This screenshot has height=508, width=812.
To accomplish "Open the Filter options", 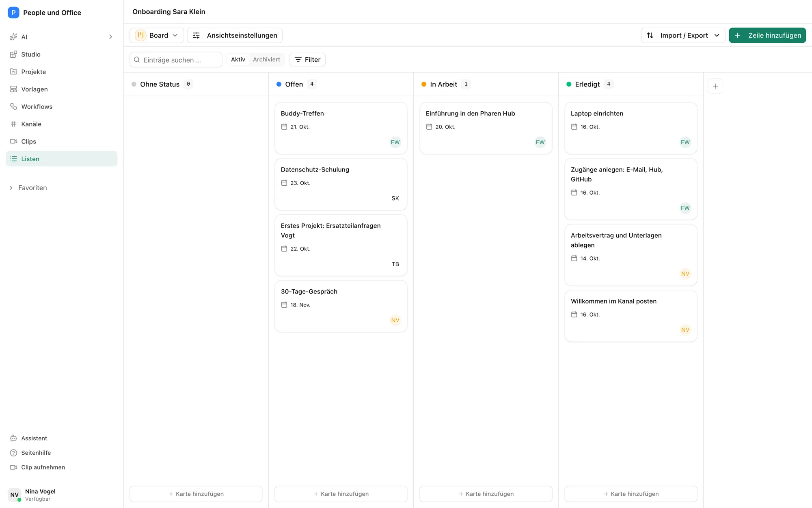I will click(x=307, y=60).
